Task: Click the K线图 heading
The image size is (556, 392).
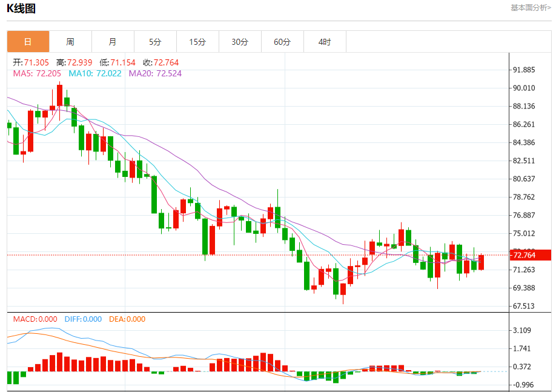Action: pos(21,8)
